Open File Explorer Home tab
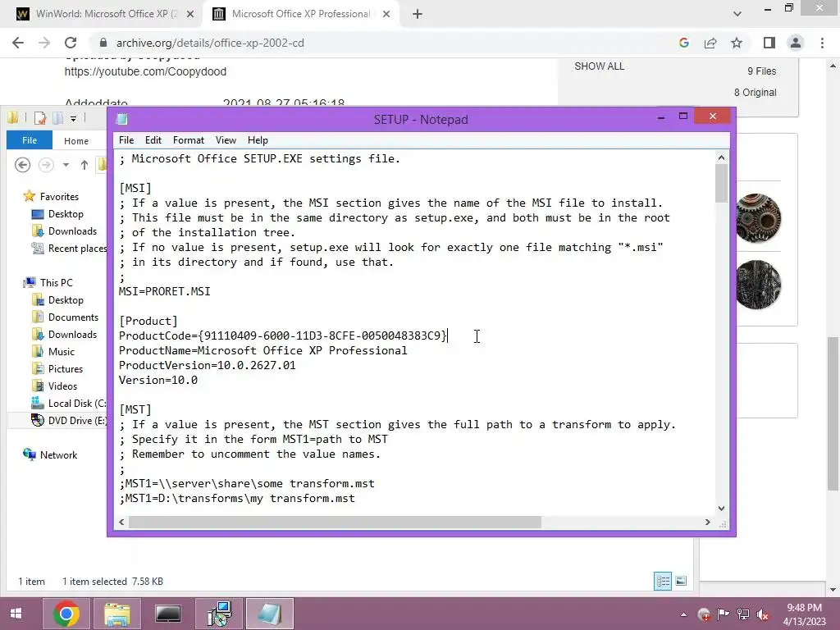 [x=76, y=141]
